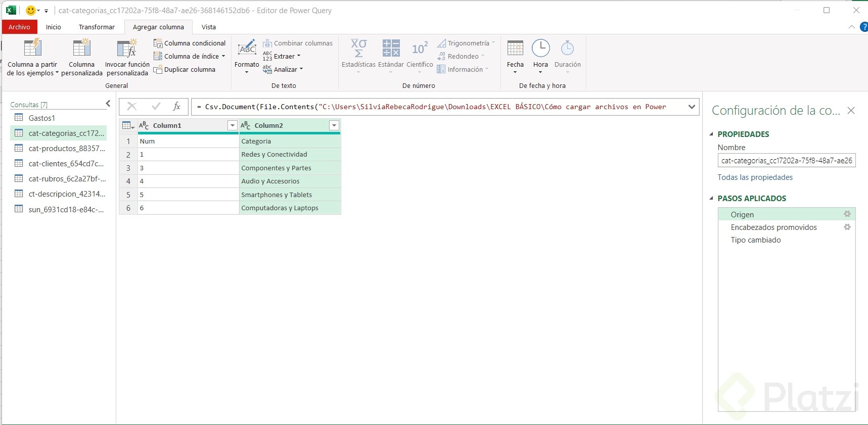Open Column1 filter dropdown
The width and height of the screenshot is (868, 425).
coord(232,125)
